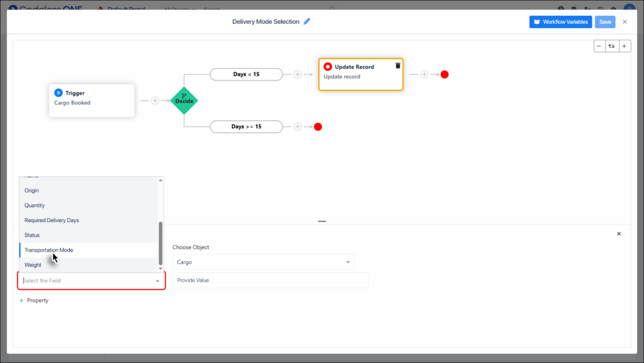Click the dropdown list scrollbar thumb
The image size is (644, 363).
click(160, 242)
